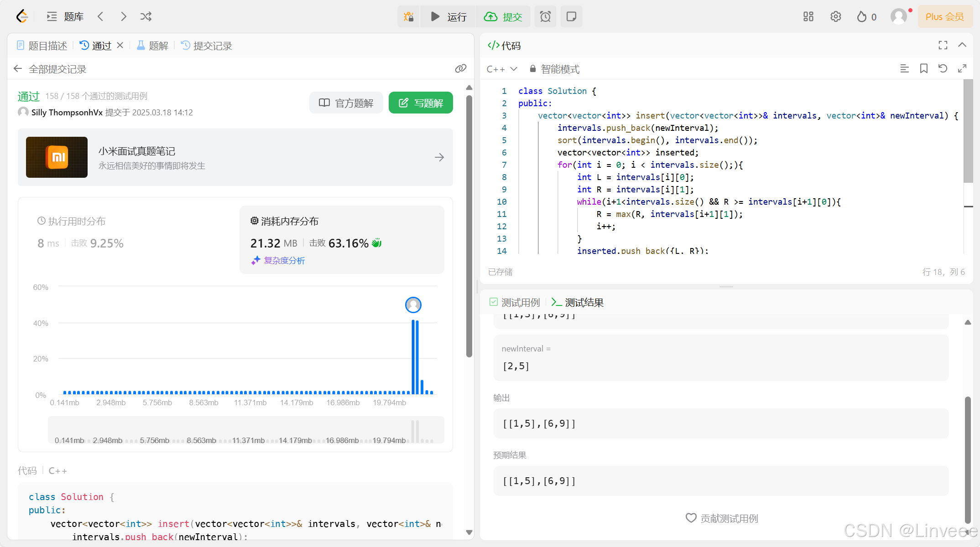The image size is (980, 547).
Task: Open the notes sticky icon
Action: tap(571, 17)
